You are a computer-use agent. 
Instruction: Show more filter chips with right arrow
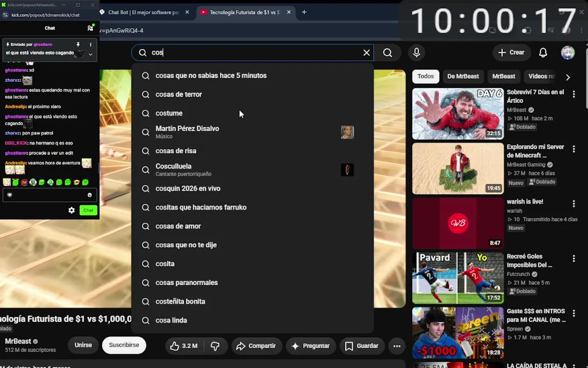(x=568, y=77)
